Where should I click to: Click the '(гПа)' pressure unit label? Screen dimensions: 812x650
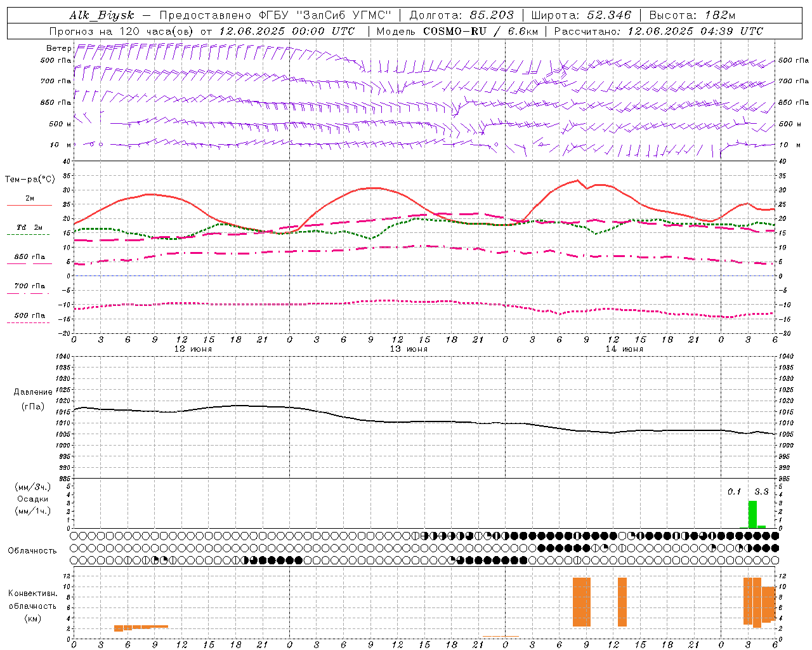pos(33,406)
